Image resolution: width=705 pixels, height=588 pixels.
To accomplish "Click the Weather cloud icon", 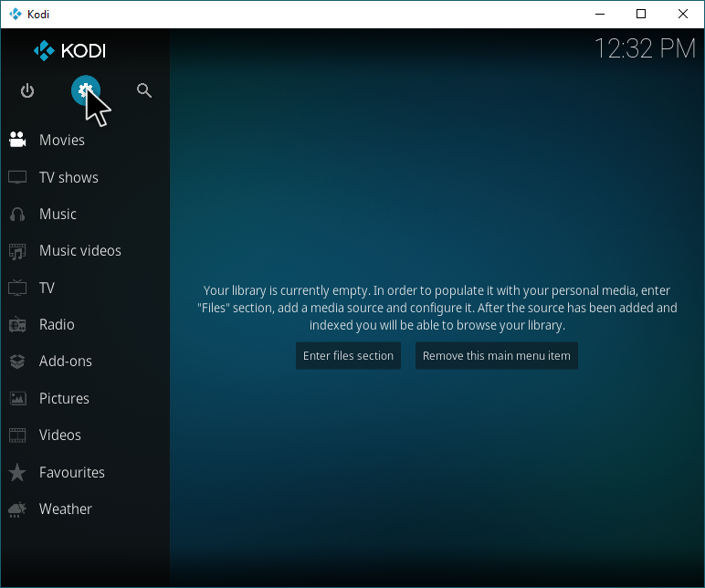I will 17,509.
